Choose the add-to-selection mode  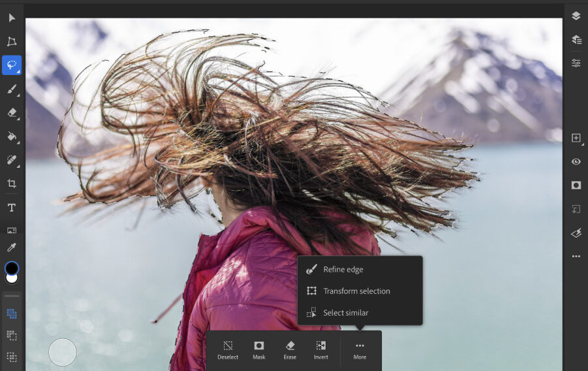(12, 314)
